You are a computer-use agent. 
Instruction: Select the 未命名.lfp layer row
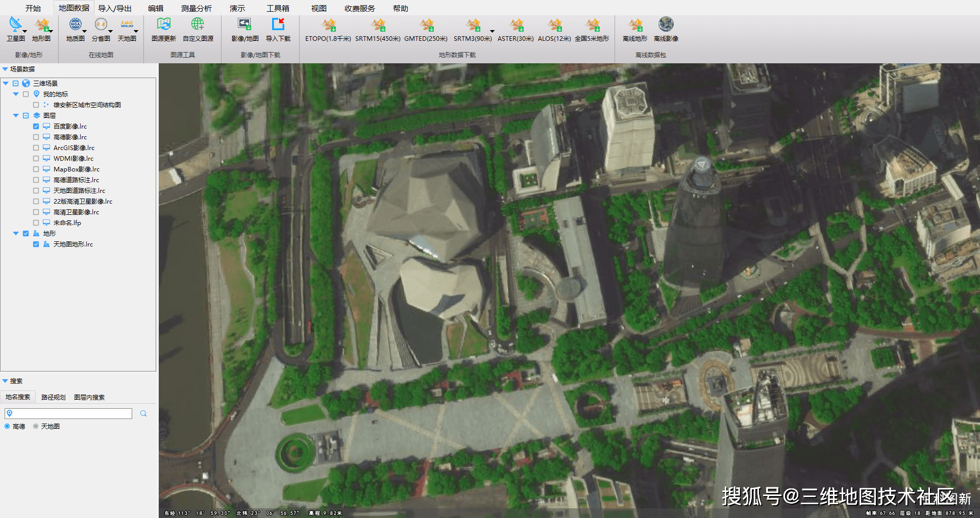[67, 223]
